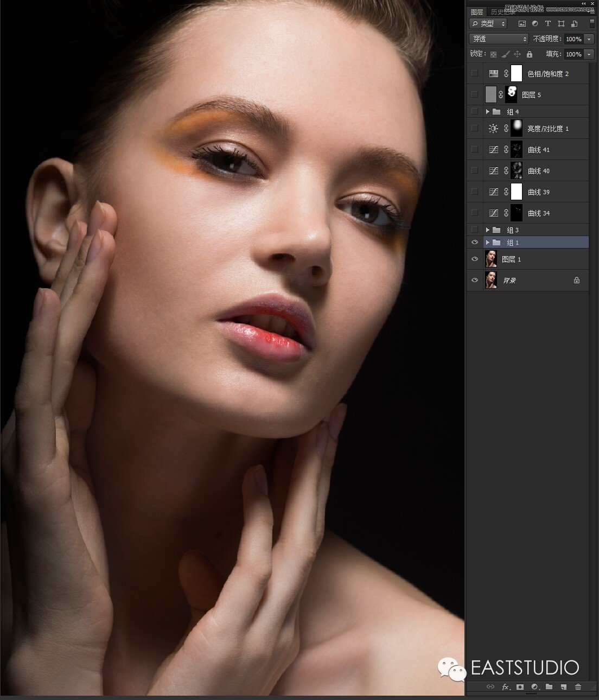The width and height of the screenshot is (599, 700).
Task: Add a layer mask using bottom icon
Action: click(x=520, y=687)
